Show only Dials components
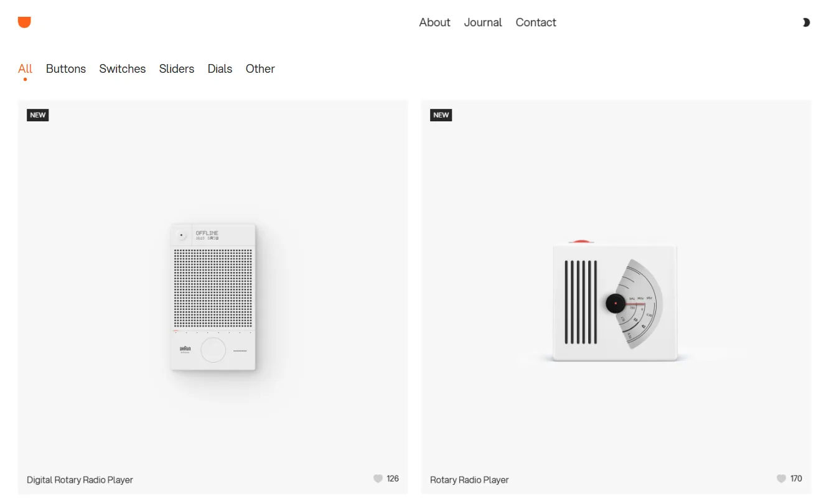Screen dimensions: 829x504 (220, 69)
